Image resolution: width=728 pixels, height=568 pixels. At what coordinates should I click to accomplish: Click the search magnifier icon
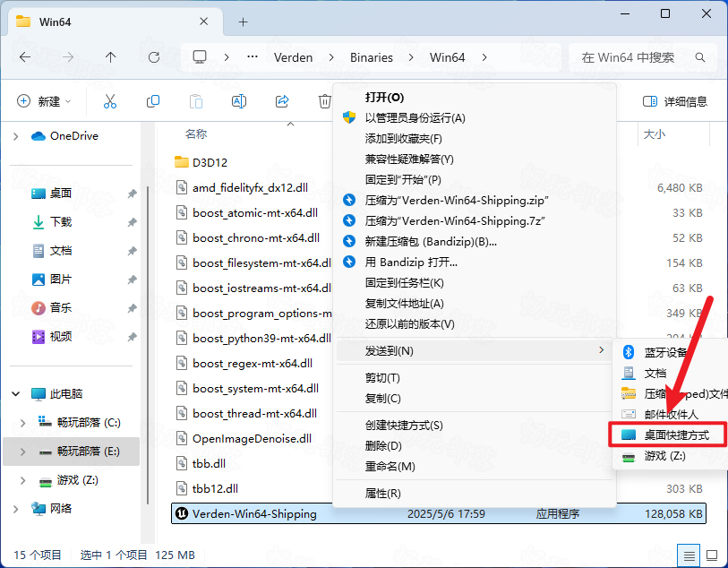pos(700,57)
